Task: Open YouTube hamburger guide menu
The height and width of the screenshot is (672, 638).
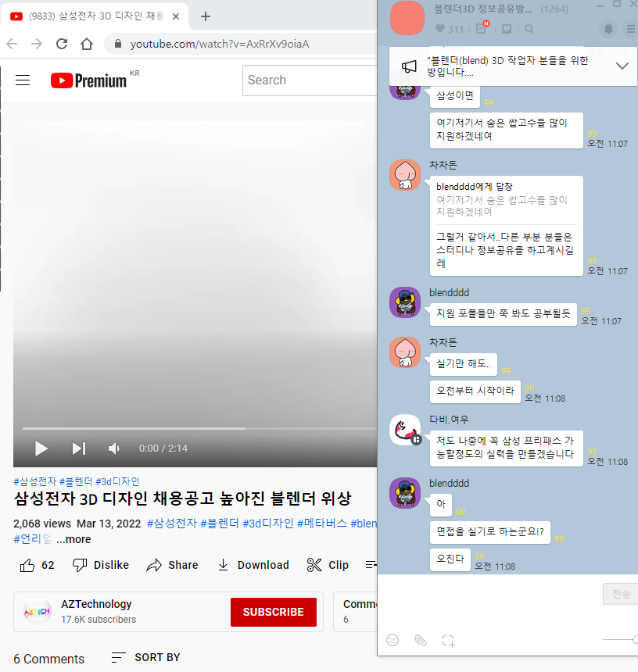Action: click(23, 80)
